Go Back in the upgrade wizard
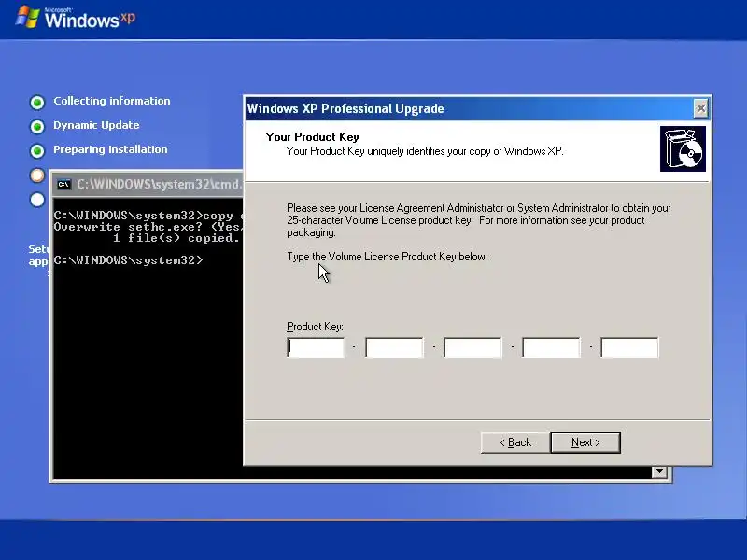This screenshot has height=560, width=747. coord(515,442)
